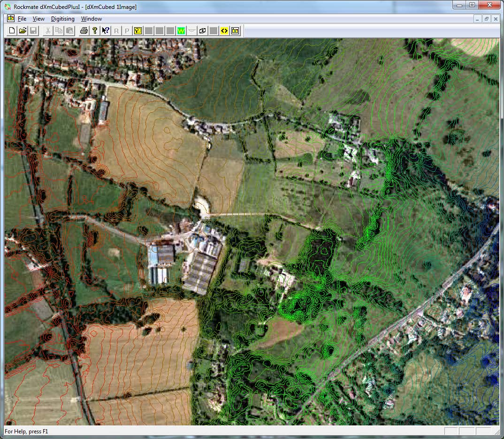Open the File menu
504x439 pixels.
(22, 19)
